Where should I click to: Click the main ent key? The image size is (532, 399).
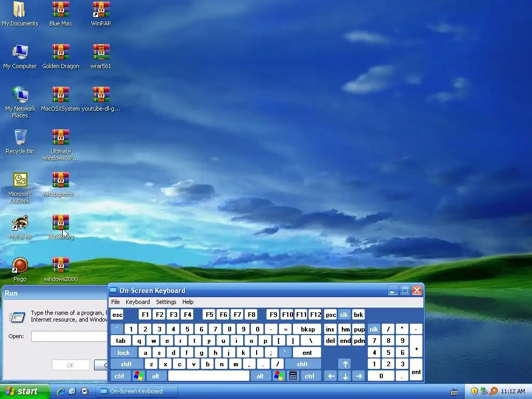pos(307,353)
